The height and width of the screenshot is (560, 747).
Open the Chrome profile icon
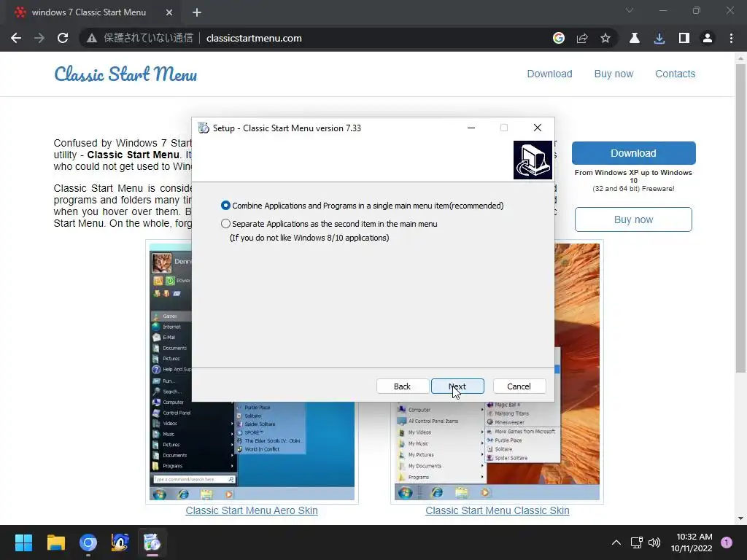click(708, 38)
